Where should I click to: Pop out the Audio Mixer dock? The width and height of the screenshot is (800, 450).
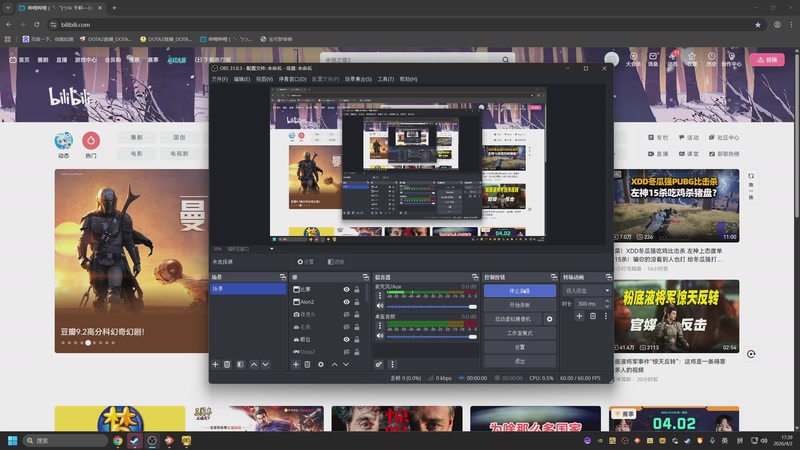475,277
